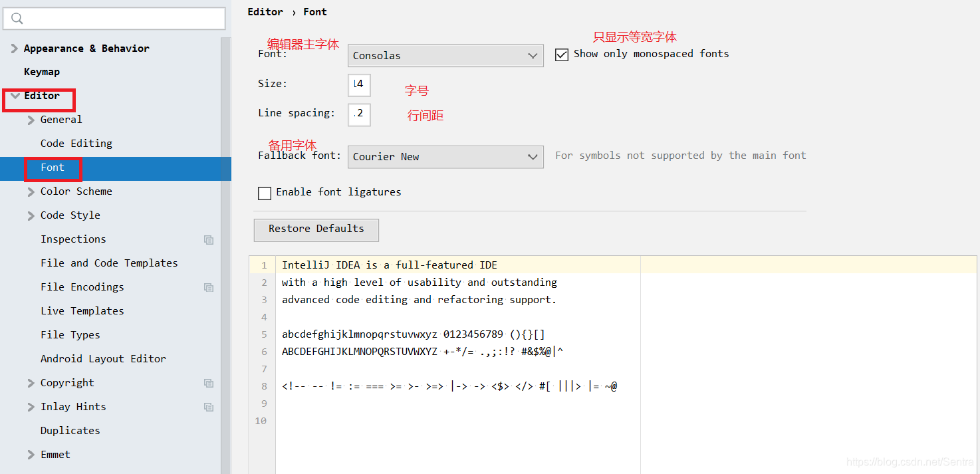This screenshot has height=474, width=980.
Task: Click the Size input field
Action: pos(359,85)
